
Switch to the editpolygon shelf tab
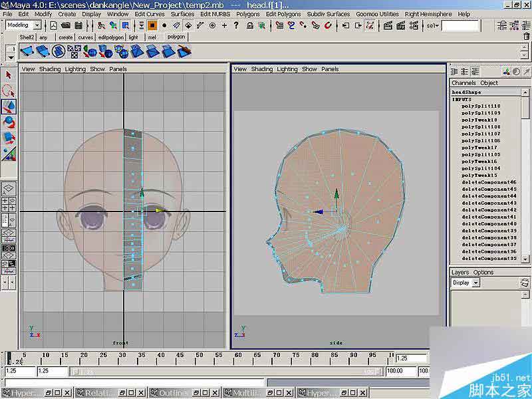pos(110,38)
